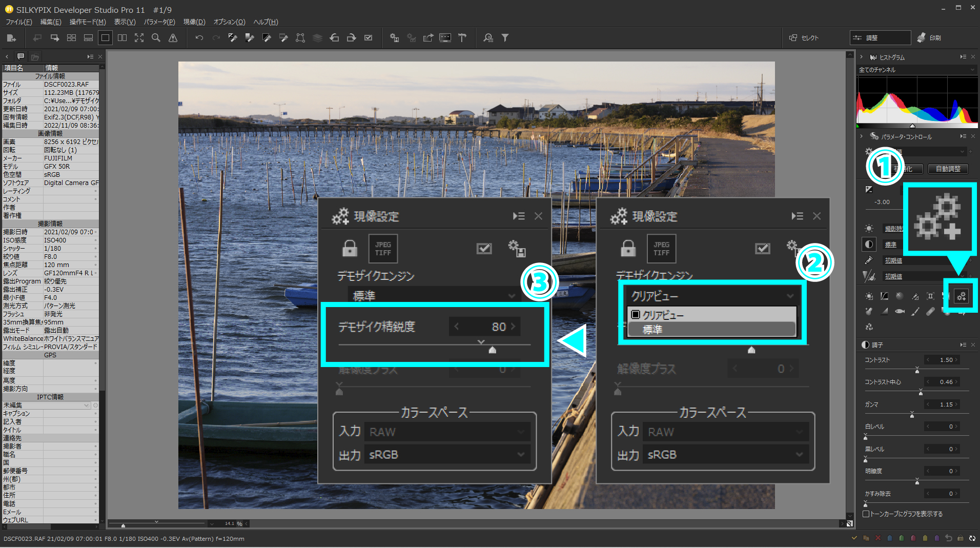Toggle highlight/shadow warning triangle icon
This screenshot has height=548, width=980.
click(x=173, y=38)
